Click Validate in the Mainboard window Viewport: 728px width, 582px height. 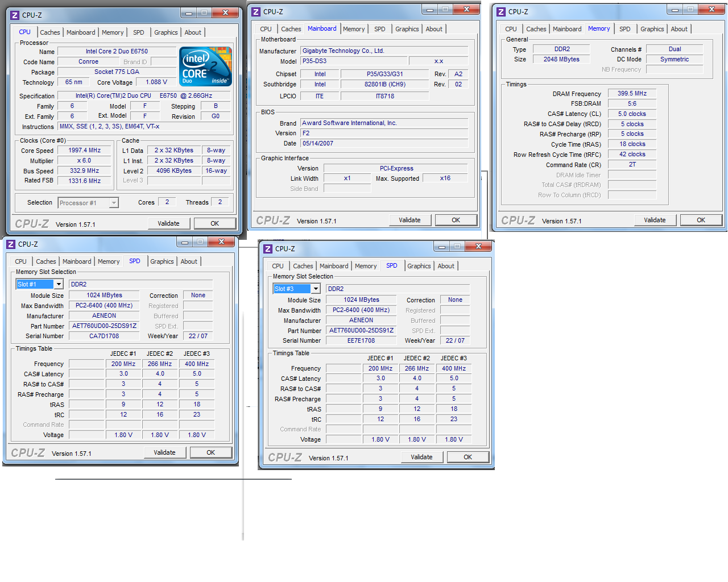tap(410, 220)
